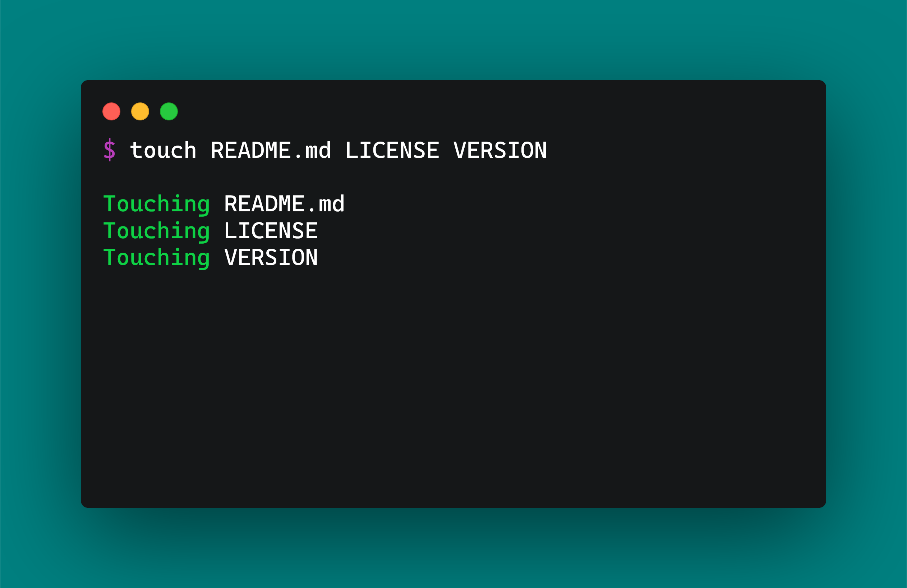Minimize window using the yellow dot

pos(140,111)
